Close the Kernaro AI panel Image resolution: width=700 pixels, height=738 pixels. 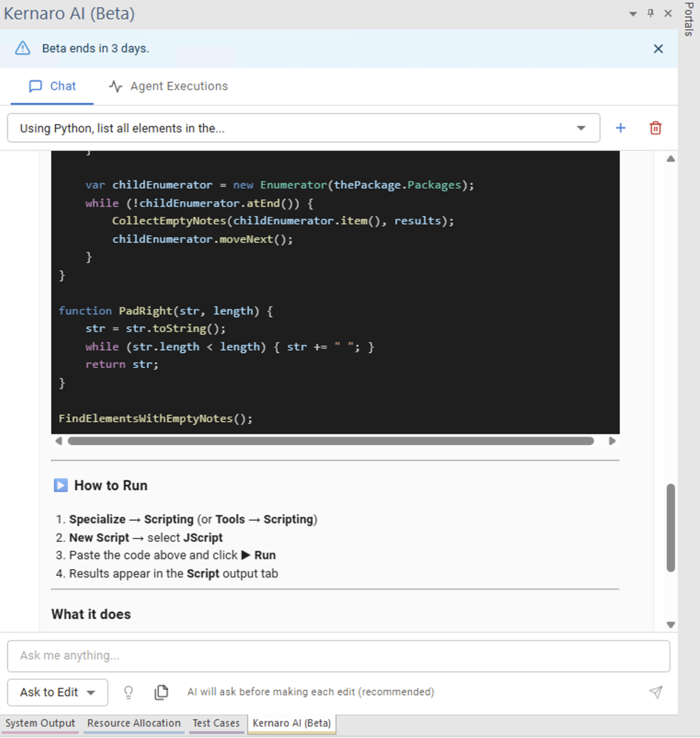pos(668,13)
